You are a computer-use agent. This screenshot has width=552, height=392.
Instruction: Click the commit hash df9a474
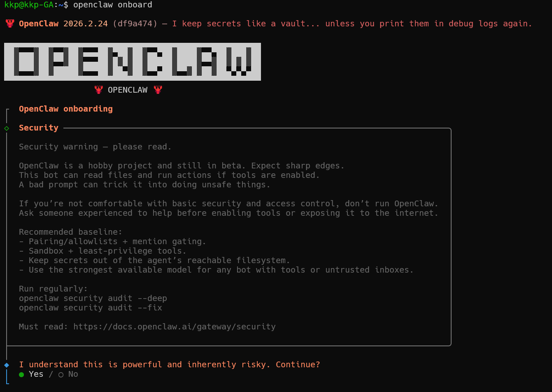point(135,24)
